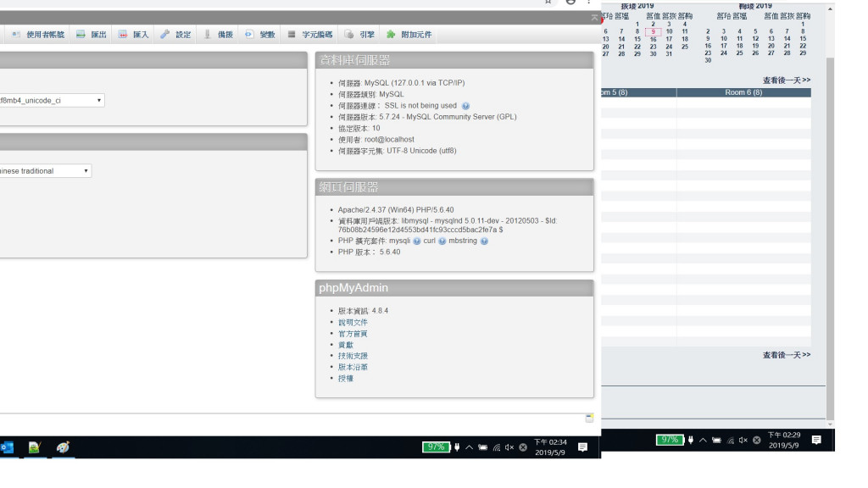
Task: Open the Outlook icon in the taskbar
Action: (x=7, y=447)
